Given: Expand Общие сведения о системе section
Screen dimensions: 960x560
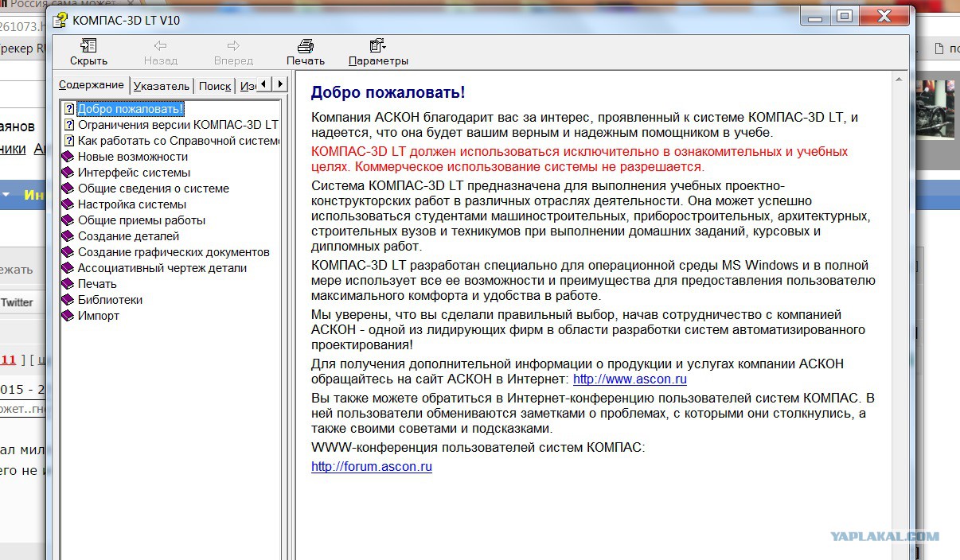Looking at the screenshot, I should tap(154, 189).
